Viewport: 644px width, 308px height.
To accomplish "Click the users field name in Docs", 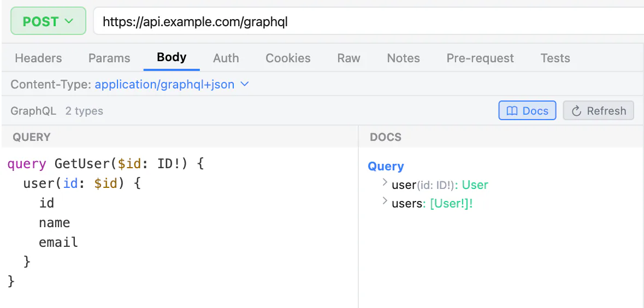I will pyautogui.click(x=407, y=203).
